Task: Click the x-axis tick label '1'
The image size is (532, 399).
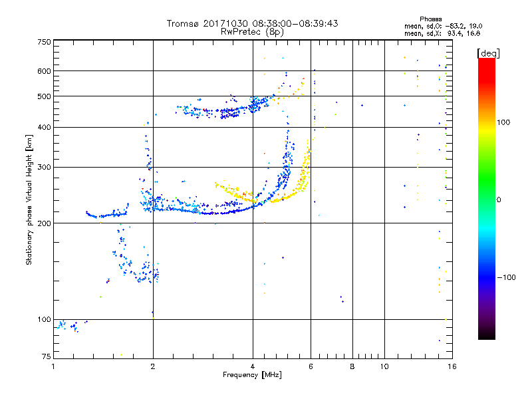Action: 53,366
